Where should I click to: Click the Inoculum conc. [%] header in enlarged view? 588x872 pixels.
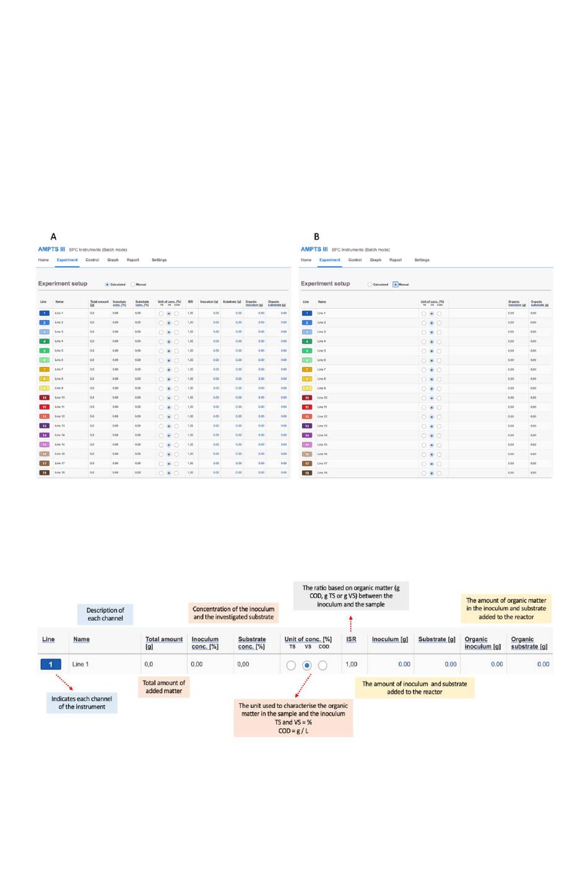[x=205, y=643]
